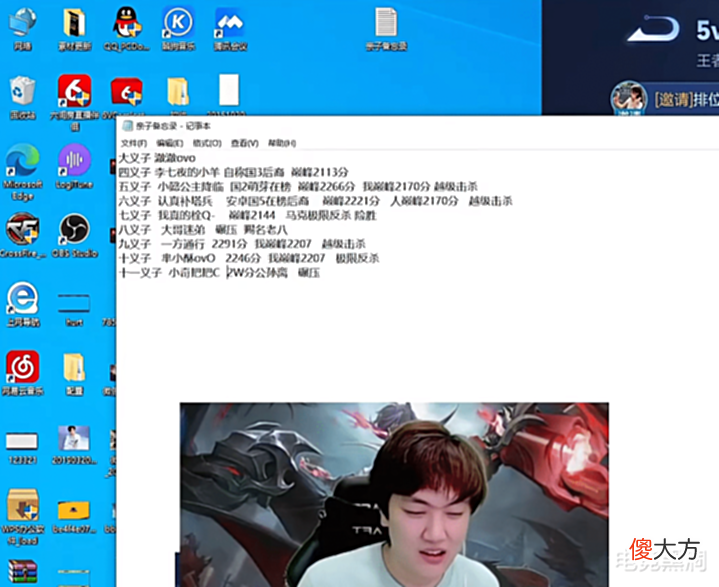The image size is (719, 587).
Task: Click the 六义子 line text
Action: click(315, 201)
